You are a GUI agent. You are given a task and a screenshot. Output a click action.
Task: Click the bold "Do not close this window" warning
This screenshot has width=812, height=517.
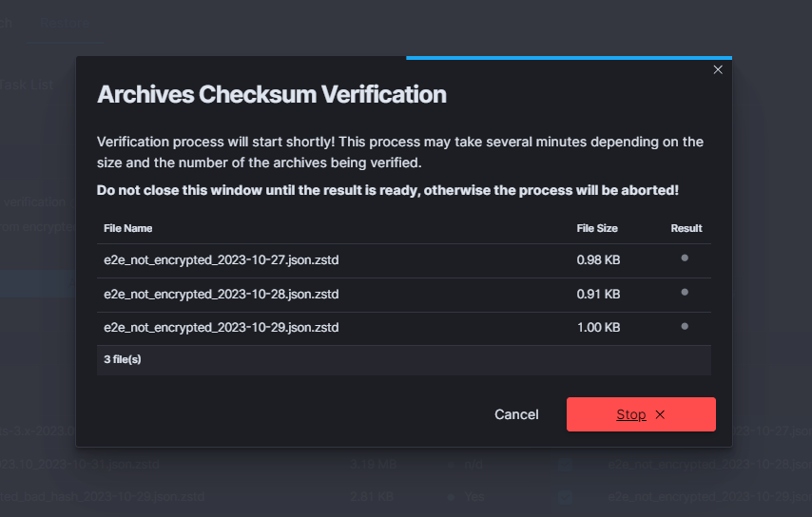click(387, 190)
